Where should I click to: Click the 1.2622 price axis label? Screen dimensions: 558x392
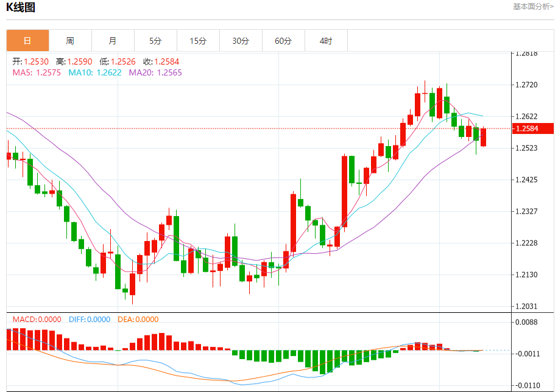coord(526,116)
